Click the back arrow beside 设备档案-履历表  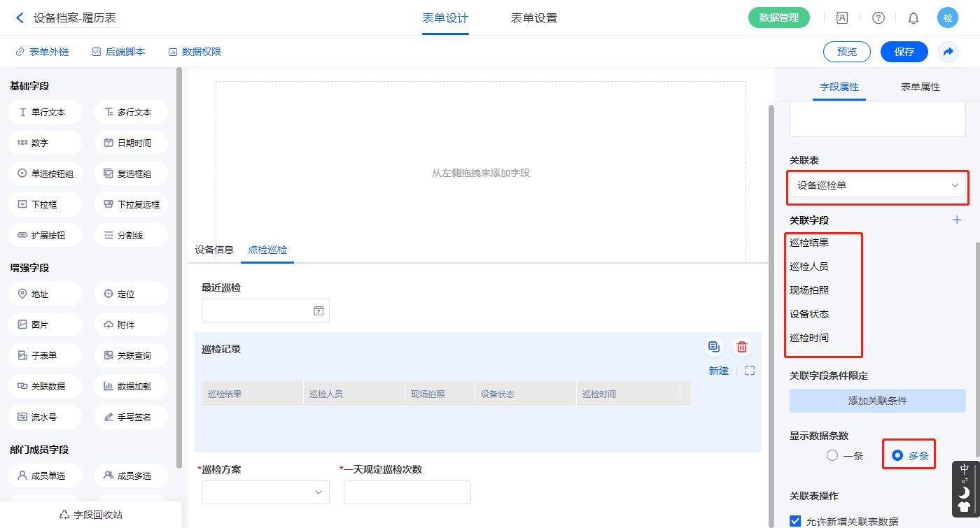[20, 18]
